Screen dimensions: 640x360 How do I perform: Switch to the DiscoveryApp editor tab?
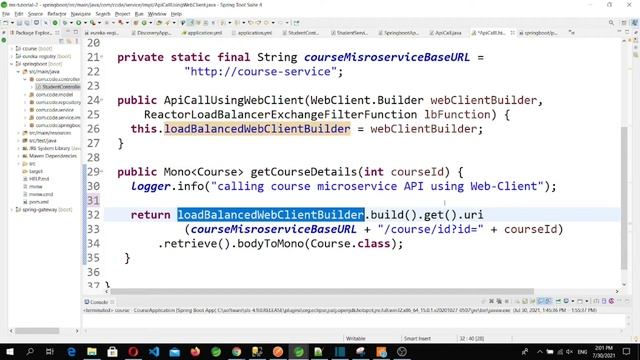click(151, 33)
